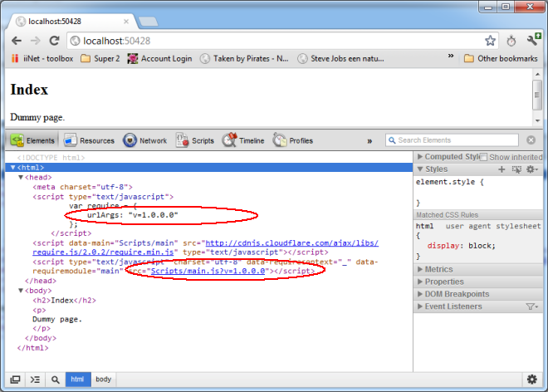Open the Profiles panel

[x=293, y=140]
